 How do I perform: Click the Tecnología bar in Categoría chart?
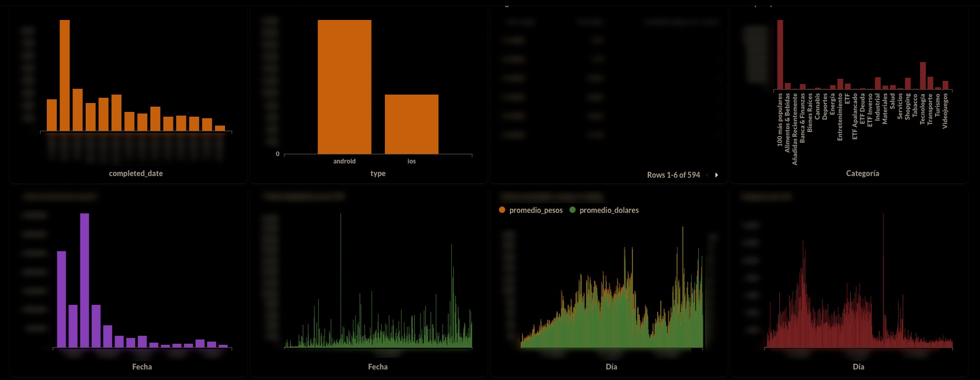923,76
